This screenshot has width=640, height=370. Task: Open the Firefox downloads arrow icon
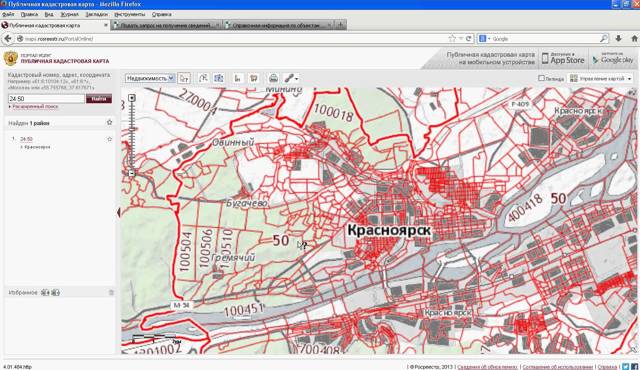click(618, 38)
